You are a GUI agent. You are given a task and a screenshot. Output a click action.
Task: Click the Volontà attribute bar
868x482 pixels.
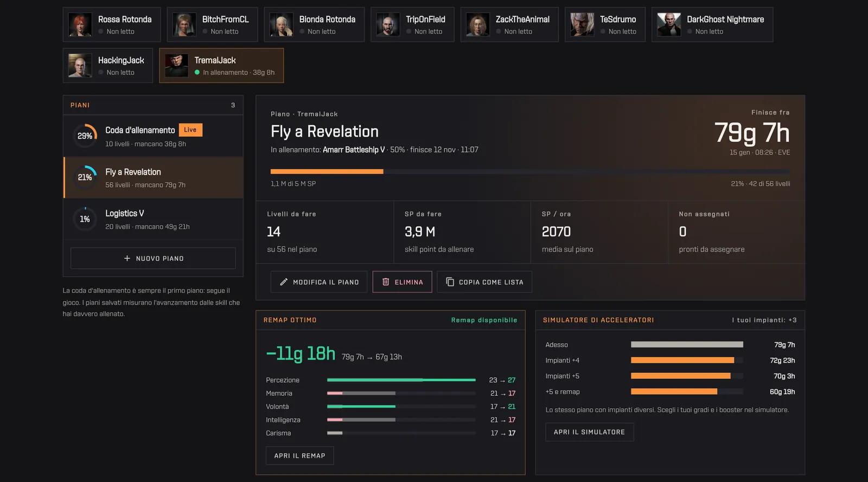pyautogui.click(x=401, y=407)
